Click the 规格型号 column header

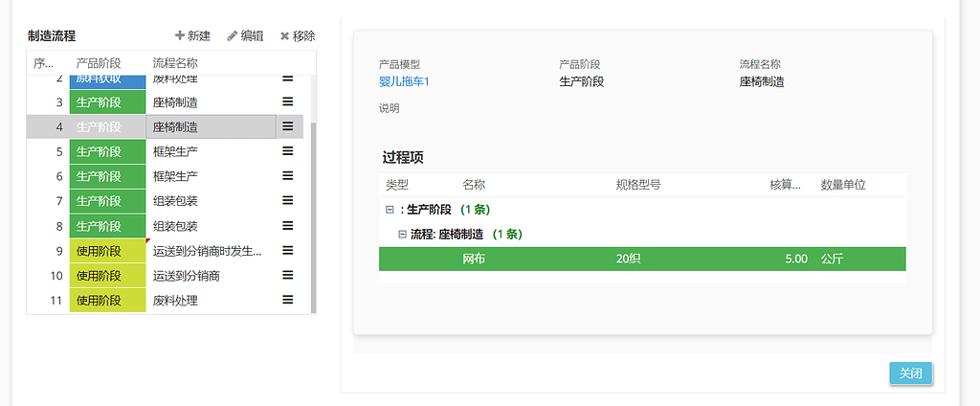click(638, 185)
